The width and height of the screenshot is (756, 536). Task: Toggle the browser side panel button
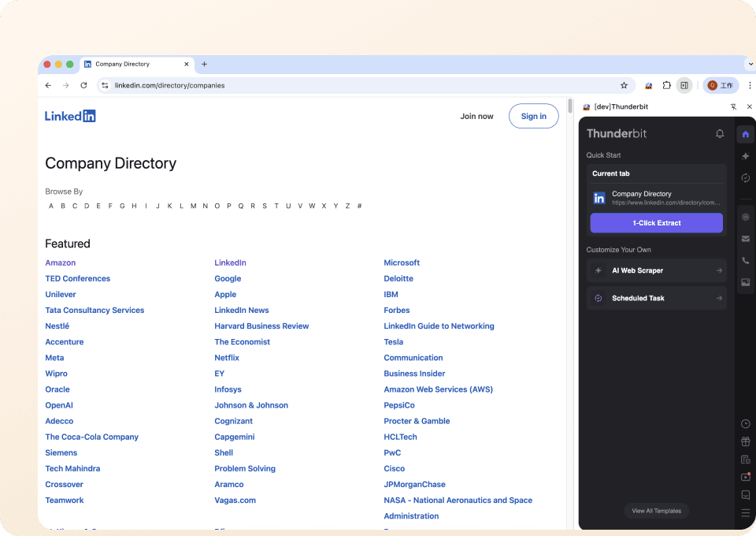tap(684, 85)
